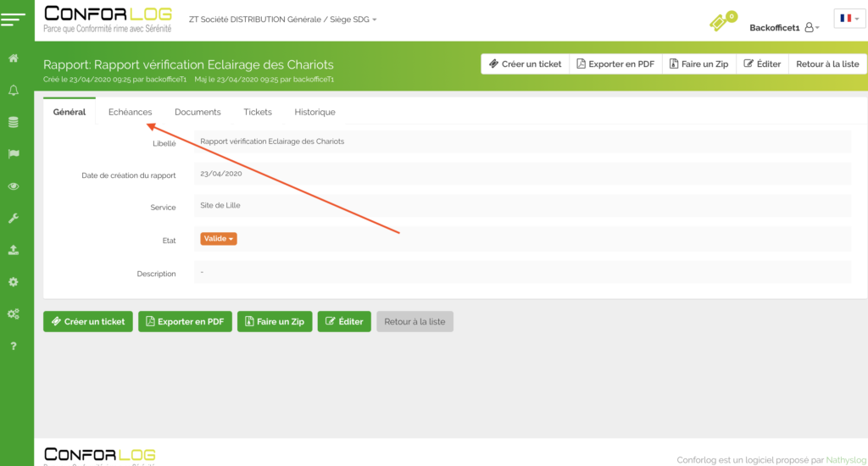868x466 pixels.
Task: Open the French flag language dropdown
Action: pyautogui.click(x=849, y=18)
